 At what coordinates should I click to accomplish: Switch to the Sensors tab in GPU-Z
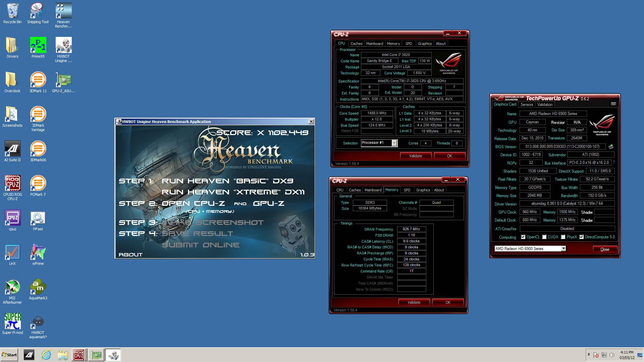527,105
